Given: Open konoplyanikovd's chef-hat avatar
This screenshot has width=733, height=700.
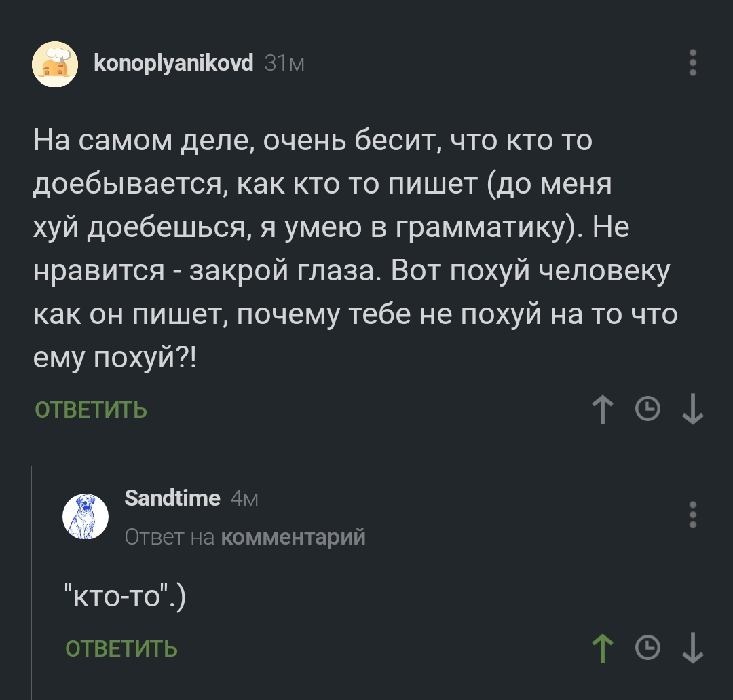Looking at the screenshot, I should tap(55, 64).
